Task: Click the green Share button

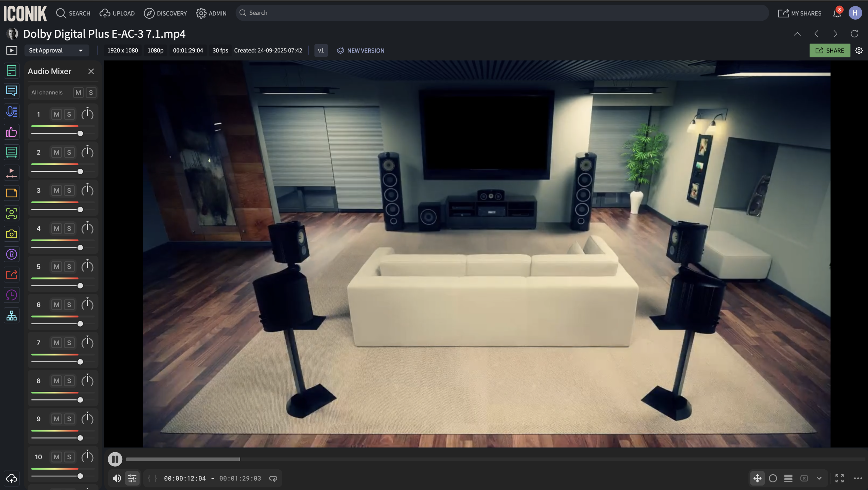Action: tap(830, 50)
